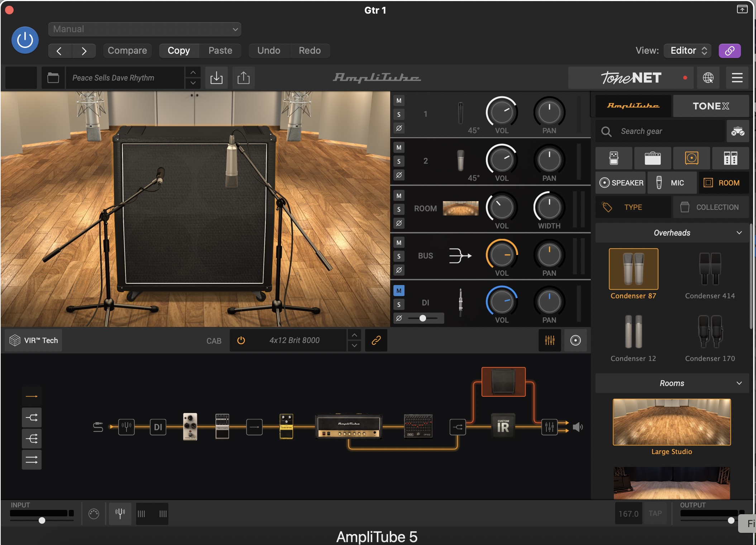Select the single serial signal routing icon
Image resolution: width=756 pixels, height=545 pixels.
(x=32, y=396)
